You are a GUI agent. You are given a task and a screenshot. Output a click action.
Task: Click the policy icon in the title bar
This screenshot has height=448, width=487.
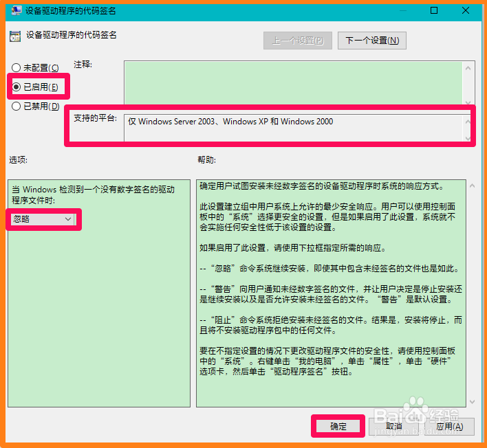click(x=16, y=10)
